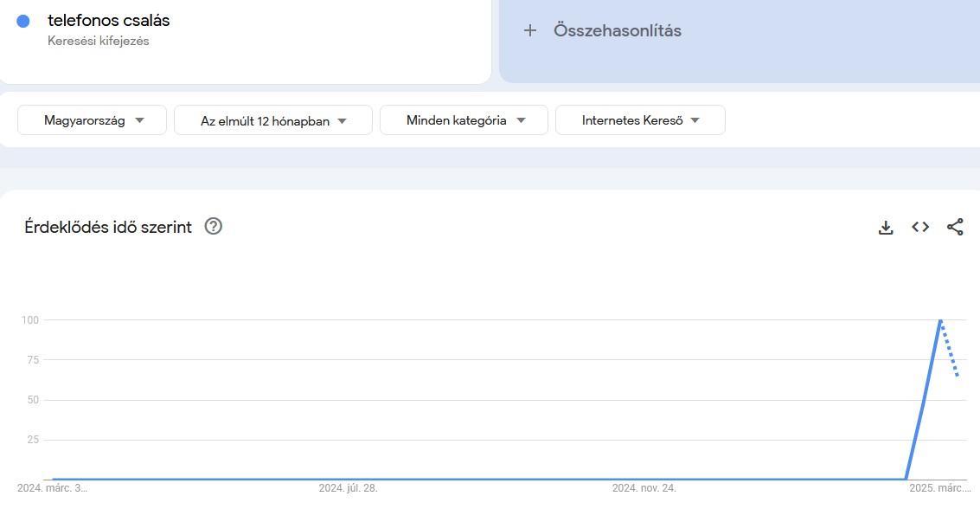Image resolution: width=980 pixels, height=509 pixels.
Task: Expand the Minden kategória category dropdown
Action: (x=464, y=120)
